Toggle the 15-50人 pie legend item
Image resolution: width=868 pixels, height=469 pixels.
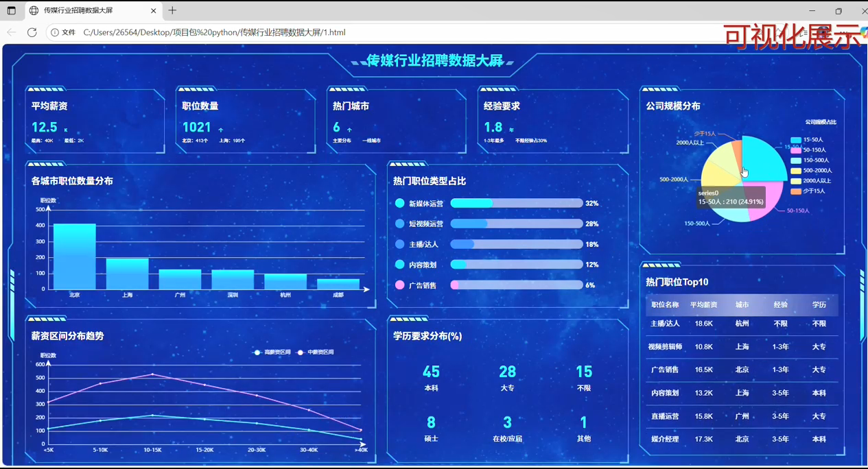coord(807,140)
